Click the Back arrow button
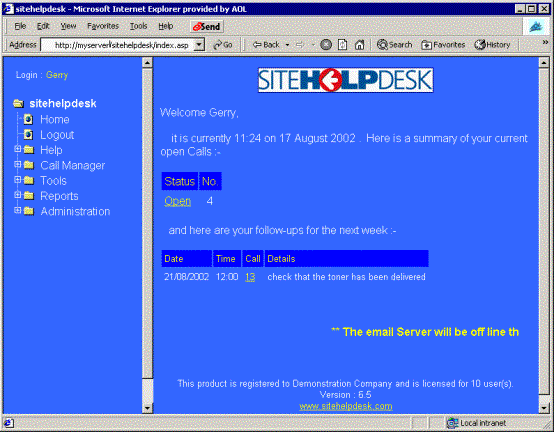The image size is (554, 432). click(x=266, y=45)
